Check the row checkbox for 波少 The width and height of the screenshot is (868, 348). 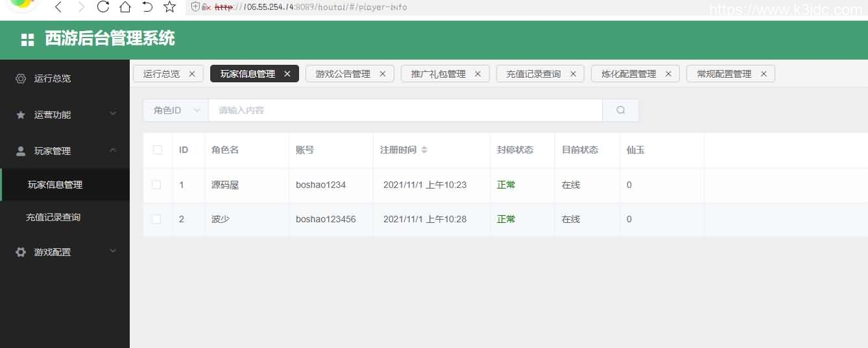click(156, 219)
